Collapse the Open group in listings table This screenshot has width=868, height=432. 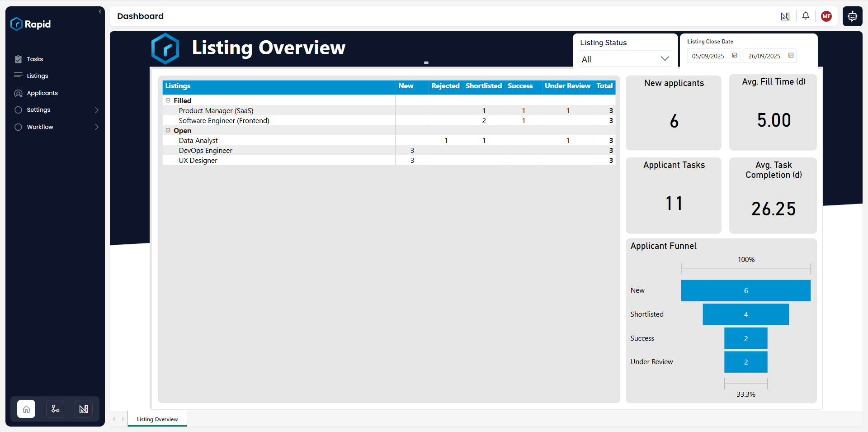pyautogui.click(x=168, y=130)
